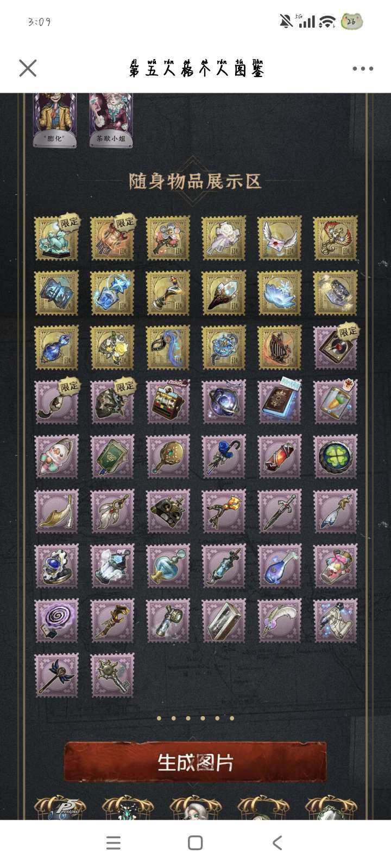Select the purple spiral accessory stamp
The image size is (391, 868).
56,620
